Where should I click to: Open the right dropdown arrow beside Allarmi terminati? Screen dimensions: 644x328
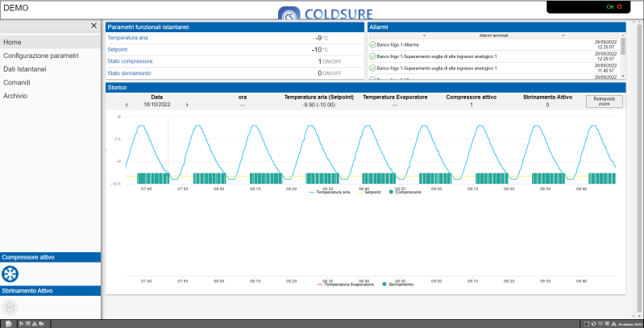click(563, 35)
